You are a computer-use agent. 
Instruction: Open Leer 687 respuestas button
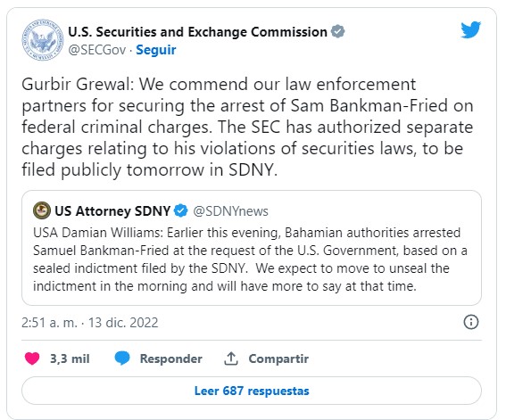coord(252,391)
